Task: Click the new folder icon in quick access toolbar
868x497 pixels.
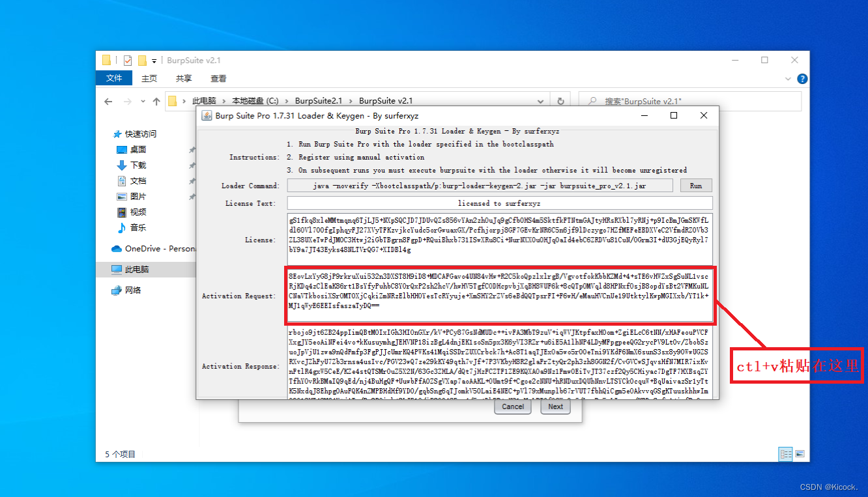Action: tap(142, 61)
